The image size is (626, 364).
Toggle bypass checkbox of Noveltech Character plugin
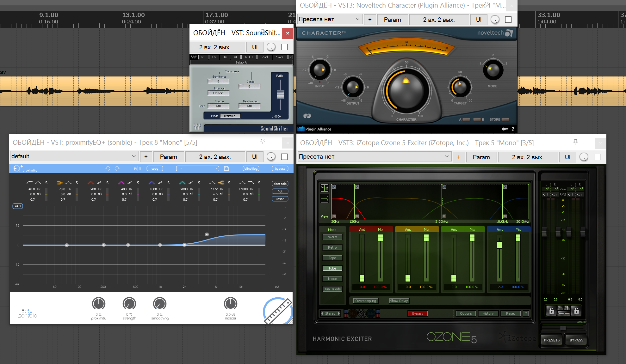point(508,20)
